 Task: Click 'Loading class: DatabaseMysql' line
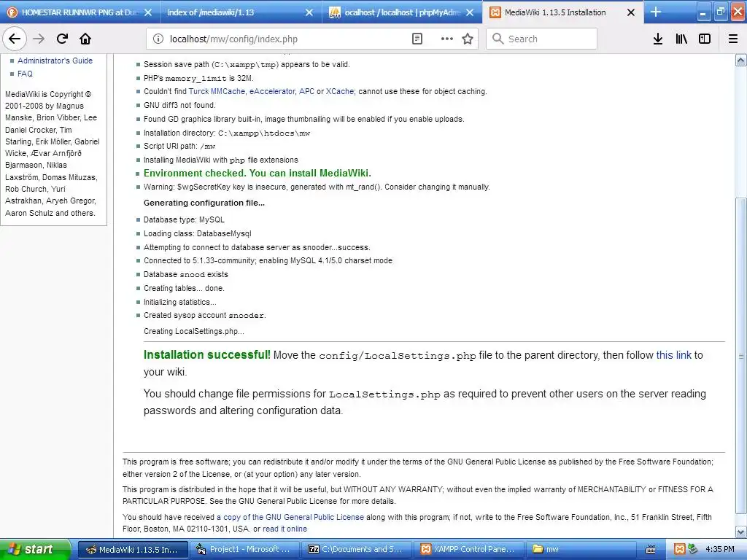197,234
